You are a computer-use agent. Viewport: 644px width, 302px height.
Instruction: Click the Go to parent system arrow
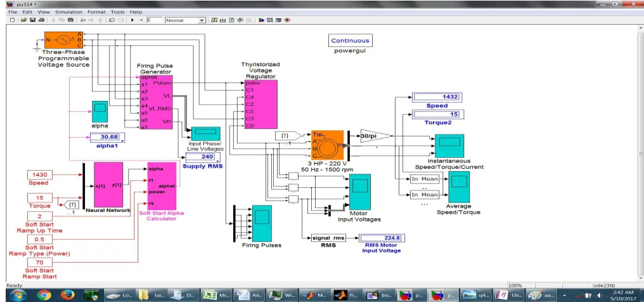coord(99,20)
